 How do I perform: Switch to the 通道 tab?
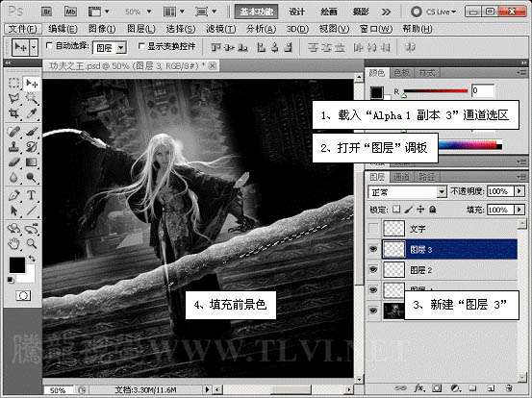point(401,177)
